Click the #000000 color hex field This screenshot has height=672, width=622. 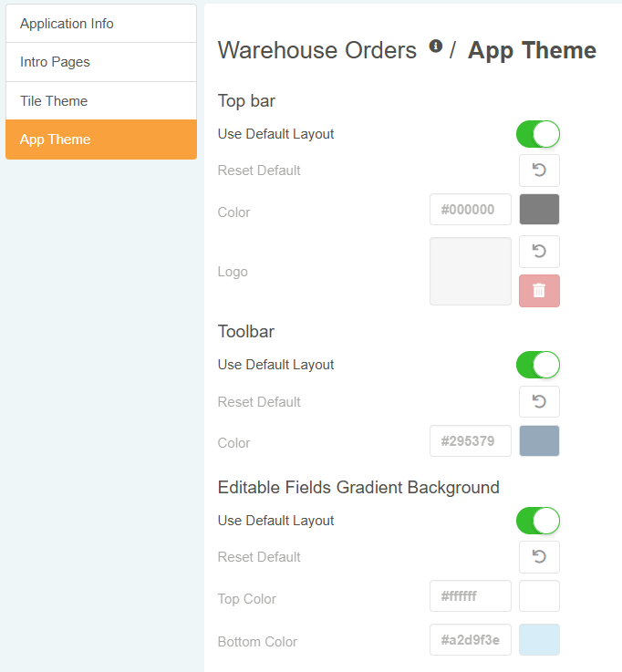(470, 210)
